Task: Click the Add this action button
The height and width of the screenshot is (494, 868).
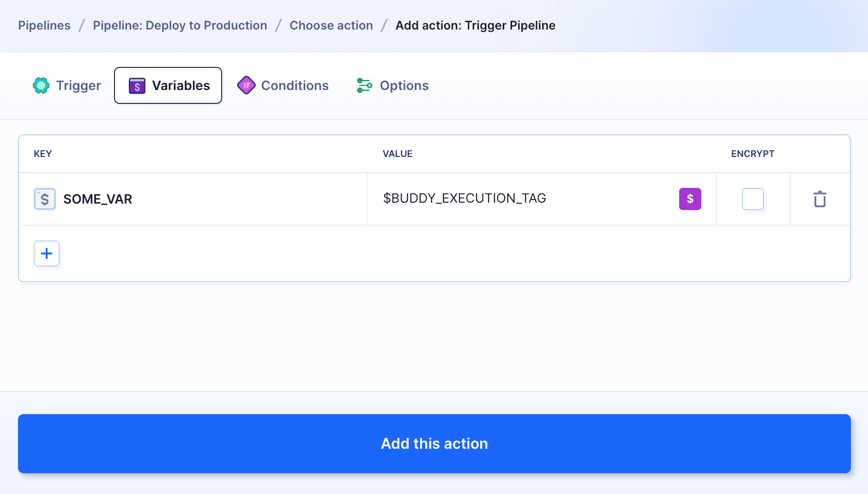Action: (434, 443)
